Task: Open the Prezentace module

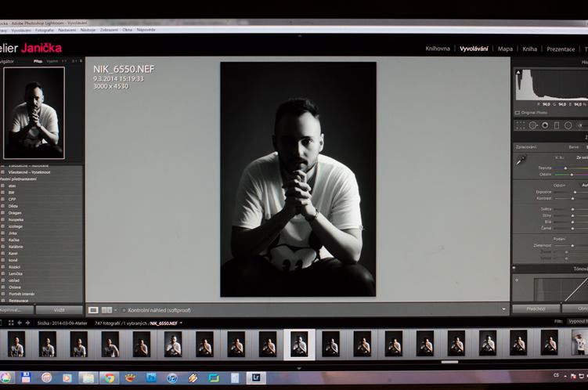Action: pos(561,49)
